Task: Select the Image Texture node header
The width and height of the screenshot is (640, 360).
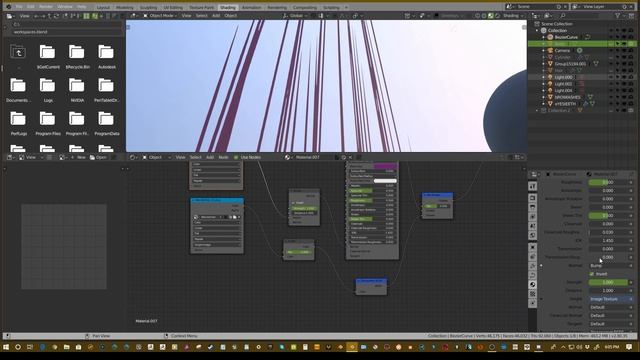Action: click(217, 200)
